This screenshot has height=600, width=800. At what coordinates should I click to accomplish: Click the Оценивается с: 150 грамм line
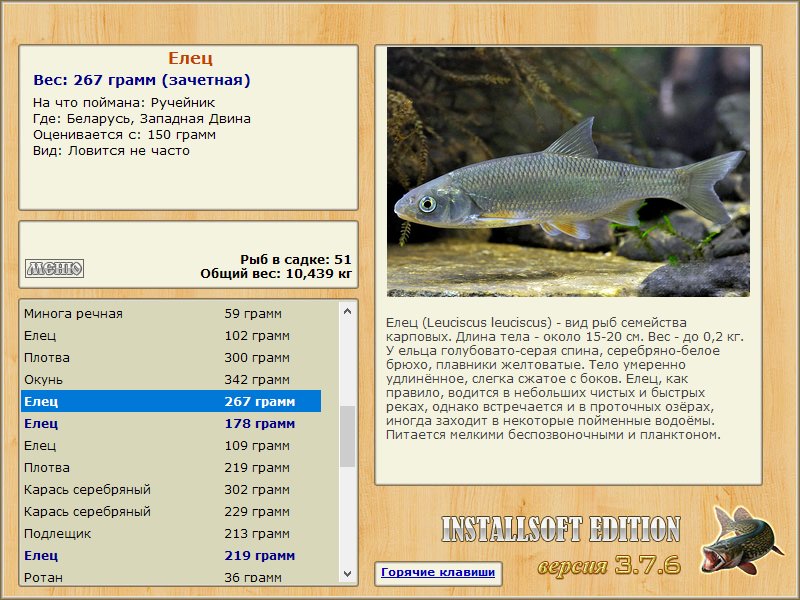coord(124,135)
